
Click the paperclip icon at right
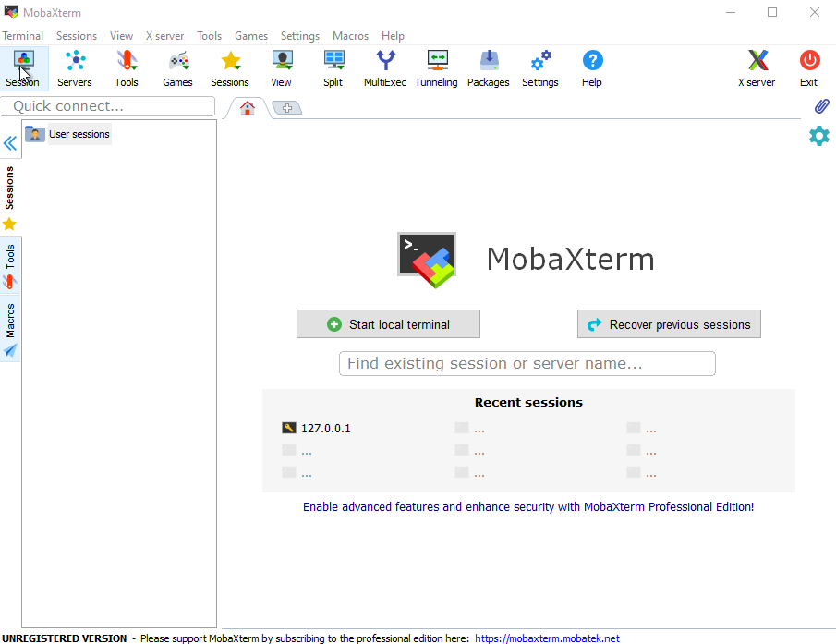821,106
